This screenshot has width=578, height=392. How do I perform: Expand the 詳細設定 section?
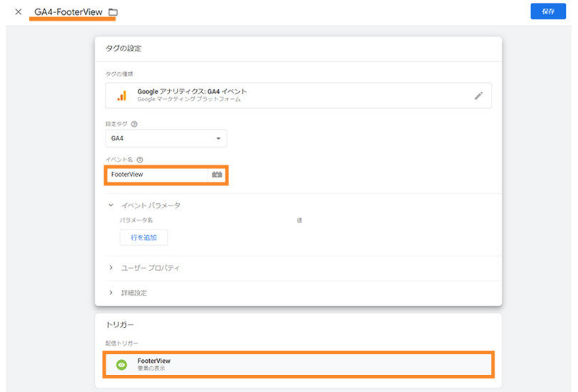(x=111, y=292)
